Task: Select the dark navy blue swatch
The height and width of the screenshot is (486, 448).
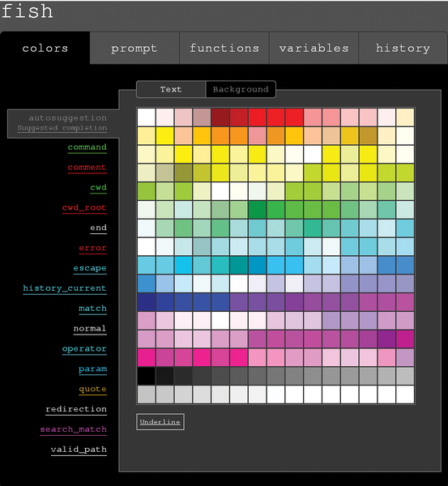Action: (x=147, y=302)
